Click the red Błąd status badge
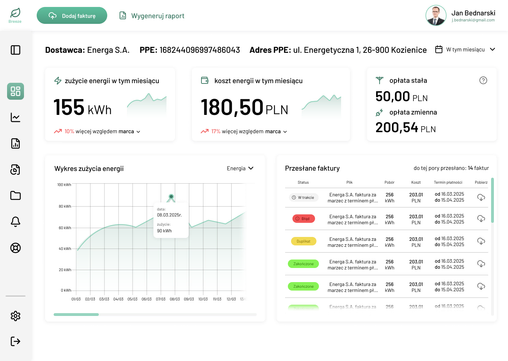508x361 pixels. [303, 219]
